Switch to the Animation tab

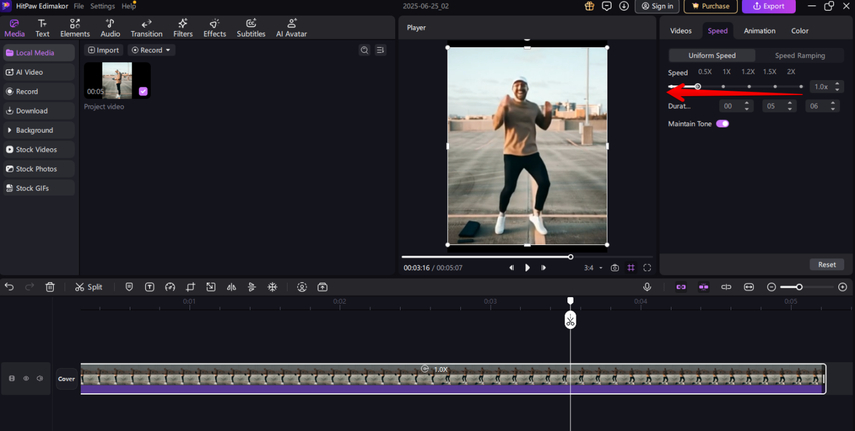[x=760, y=31]
